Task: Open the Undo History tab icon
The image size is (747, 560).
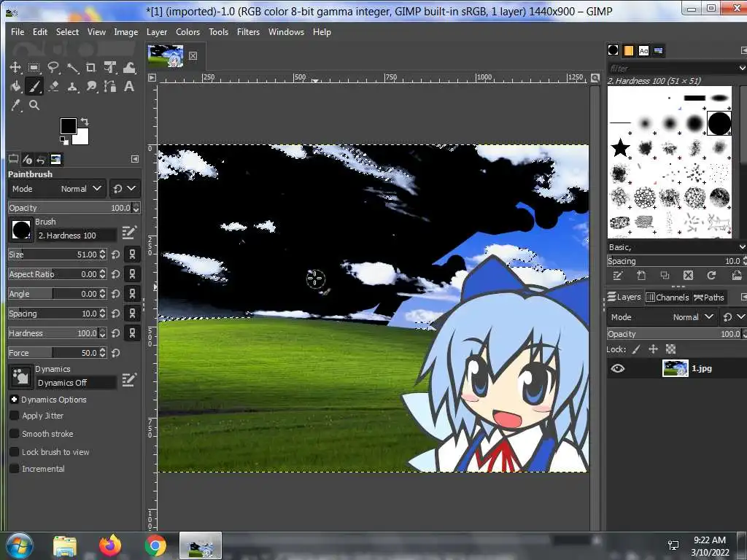Action: point(42,159)
